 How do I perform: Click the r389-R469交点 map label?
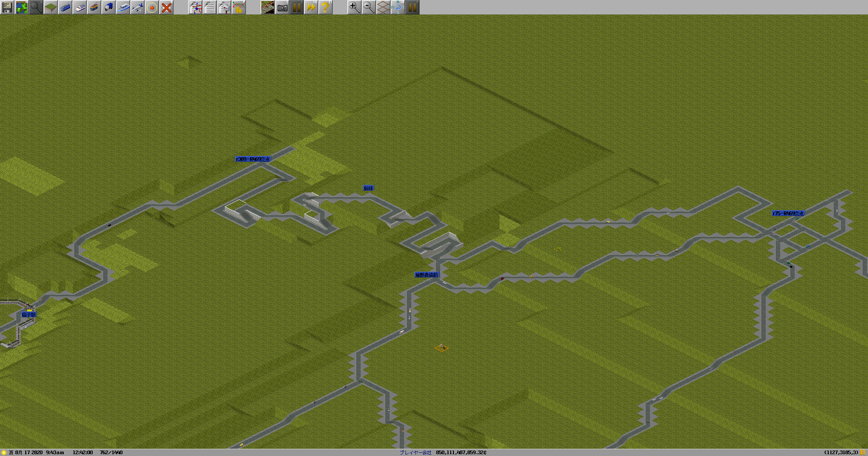coord(253,159)
